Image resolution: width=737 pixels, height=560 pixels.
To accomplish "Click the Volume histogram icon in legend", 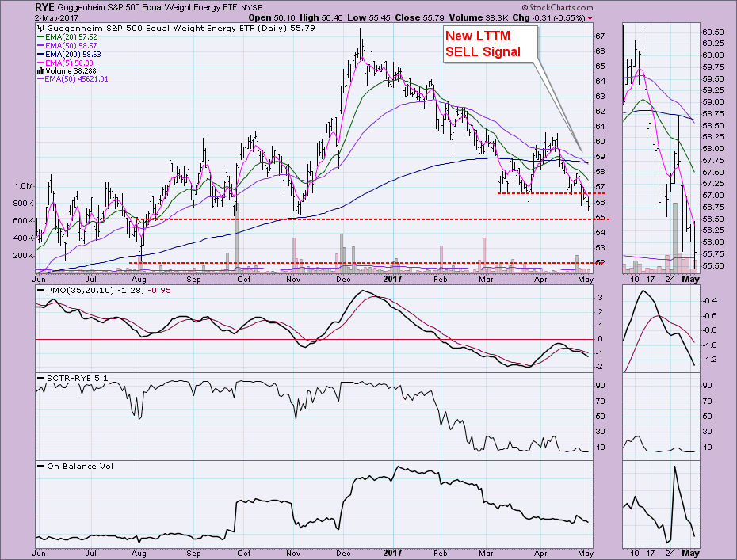I will [x=40, y=70].
